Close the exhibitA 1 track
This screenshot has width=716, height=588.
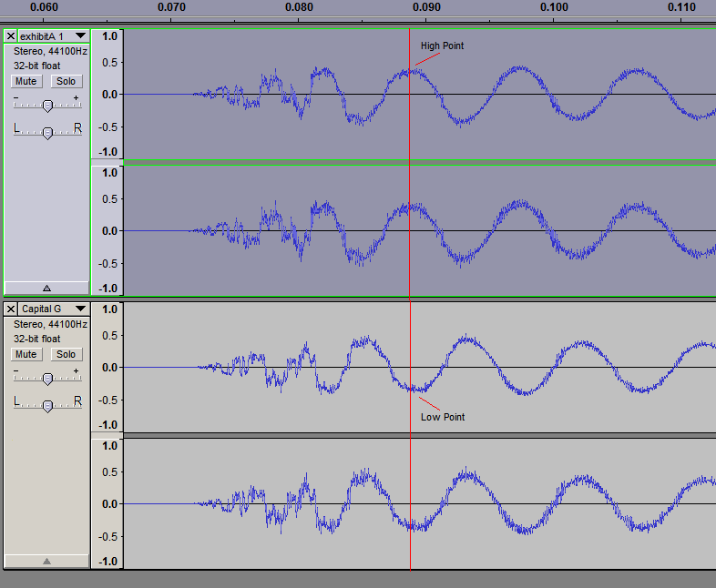pos(10,36)
